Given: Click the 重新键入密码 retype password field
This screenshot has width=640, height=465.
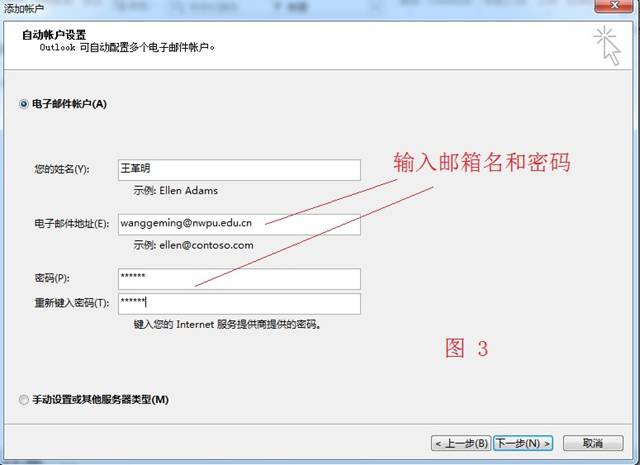Looking at the screenshot, I should tap(239, 304).
